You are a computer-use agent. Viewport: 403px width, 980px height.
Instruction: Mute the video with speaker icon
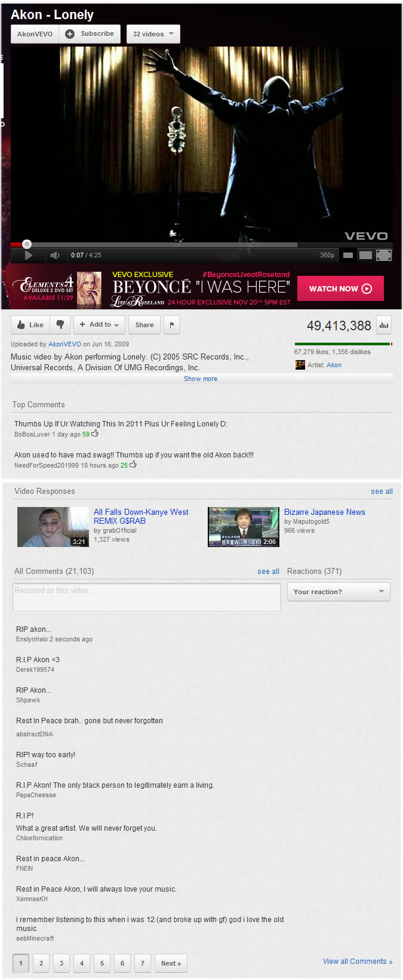coord(55,255)
